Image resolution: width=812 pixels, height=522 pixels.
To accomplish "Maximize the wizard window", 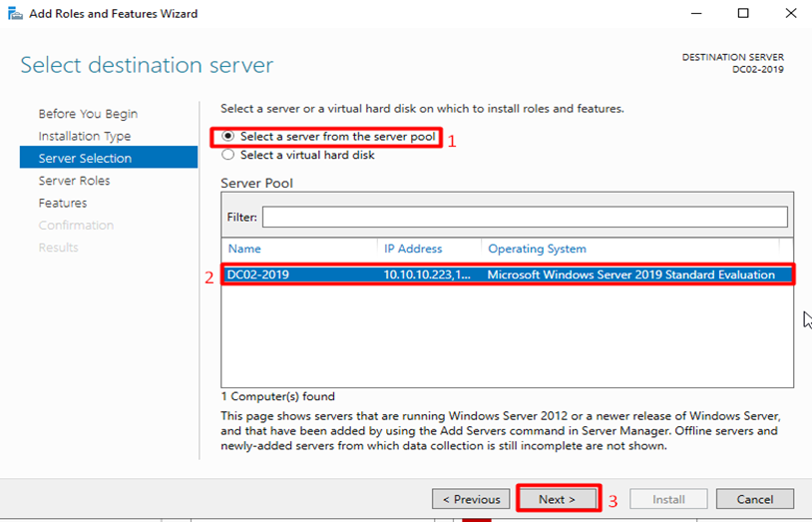I will [x=743, y=14].
